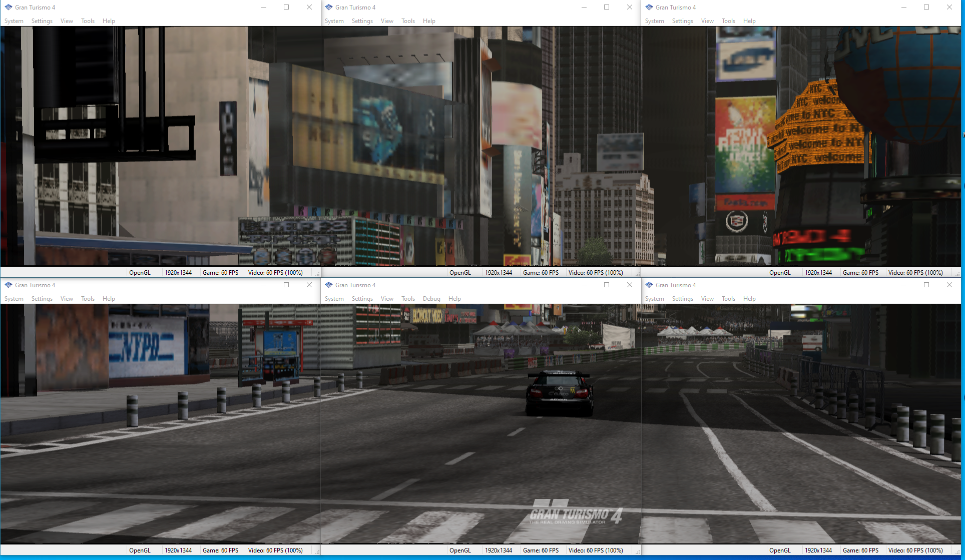Open System menu in bottom-middle window
965x560 pixels.
(334, 299)
